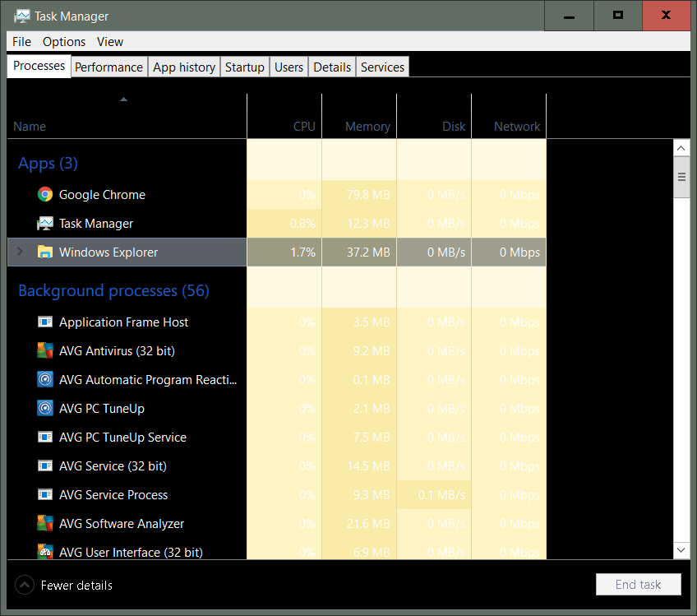Select the AVG Service Process name
697x616 pixels.
pyautogui.click(x=113, y=495)
